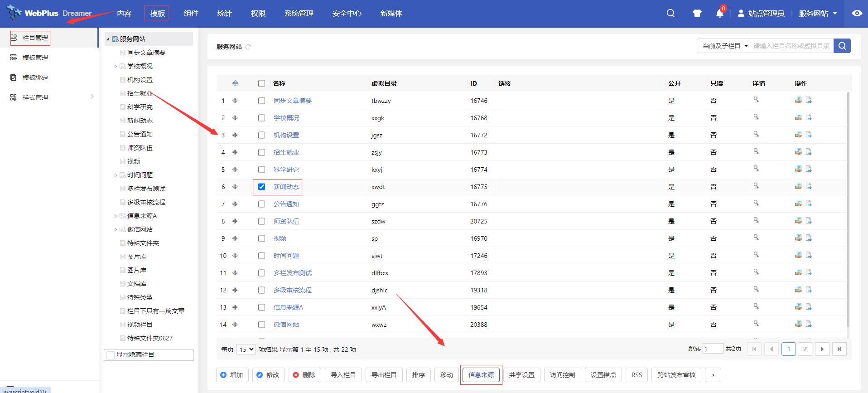Toggle the select-all checkbox in header
Screen dimensions: 868x393
[261, 83]
